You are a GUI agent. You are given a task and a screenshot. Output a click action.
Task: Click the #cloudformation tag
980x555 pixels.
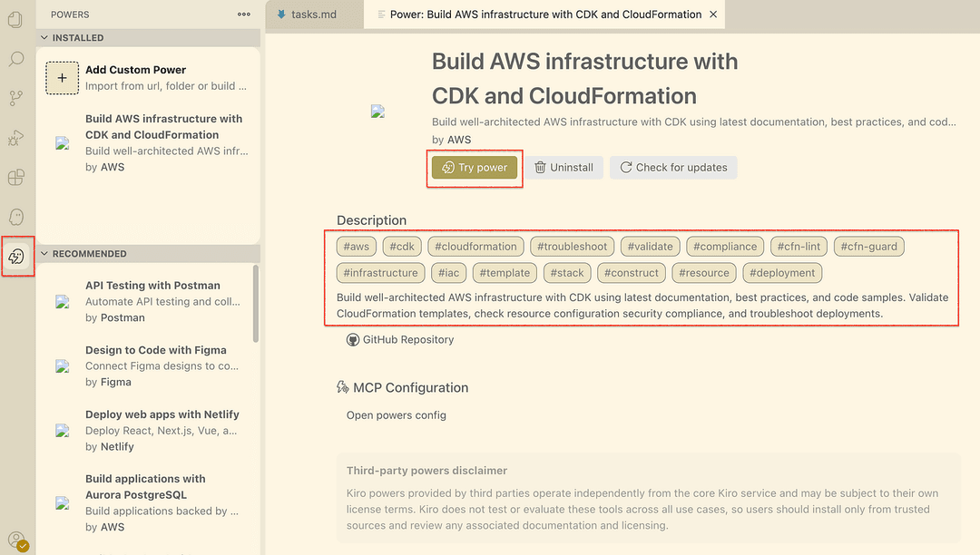point(475,247)
